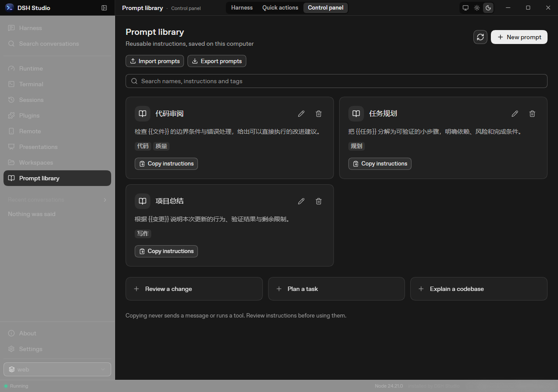
Task: Switch to the system theme via monitor icon
Action: [x=466, y=8]
